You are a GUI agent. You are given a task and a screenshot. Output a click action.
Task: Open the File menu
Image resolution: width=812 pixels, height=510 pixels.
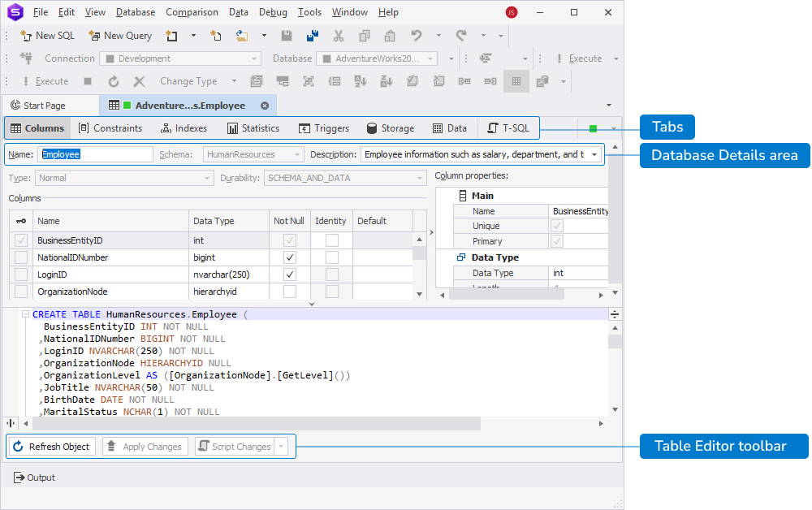[x=41, y=12]
